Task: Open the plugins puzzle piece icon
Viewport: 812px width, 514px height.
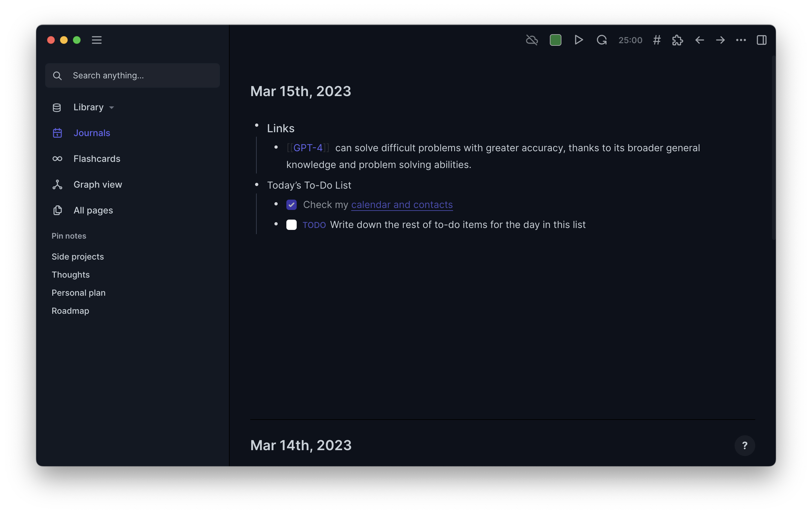Action: [678, 40]
